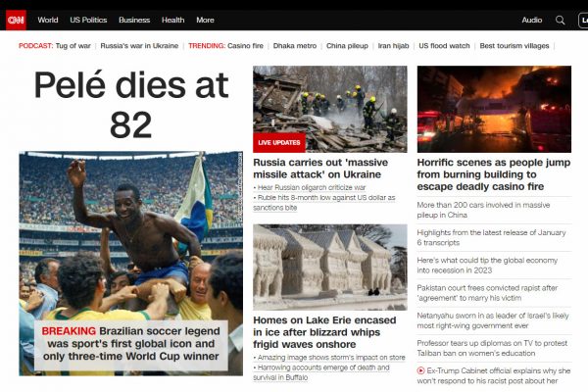Open the search magnifier icon
Image resolution: width=588 pixels, height=392 pixels.
(561, 20)
